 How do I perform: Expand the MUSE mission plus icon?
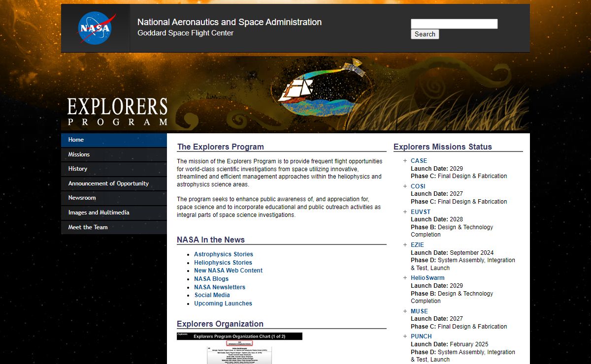pos(405,311)
